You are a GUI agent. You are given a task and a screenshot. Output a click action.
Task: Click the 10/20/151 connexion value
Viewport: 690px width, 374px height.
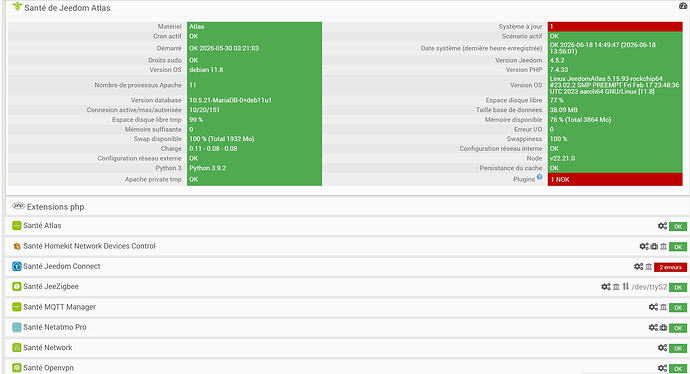pyautogui.click(x=205, y=110)
